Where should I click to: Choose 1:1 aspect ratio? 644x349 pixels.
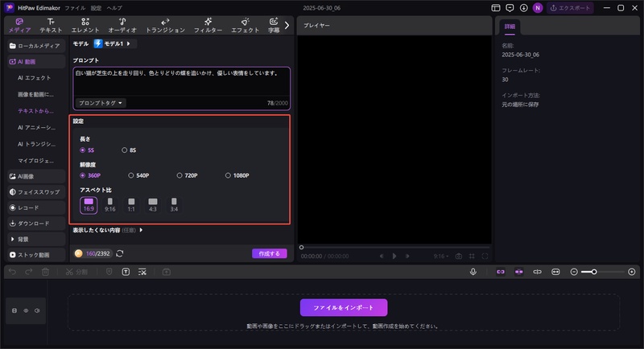coord(131,205)
